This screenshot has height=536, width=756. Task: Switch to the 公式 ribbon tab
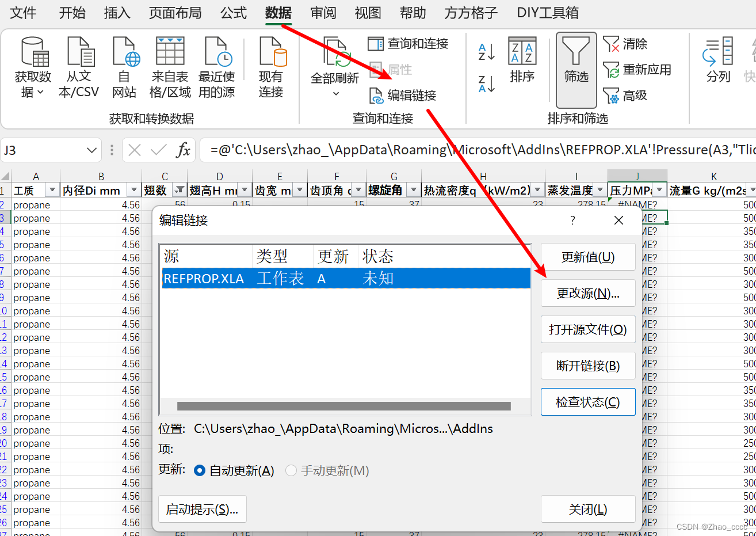click(x=232, y=13)
